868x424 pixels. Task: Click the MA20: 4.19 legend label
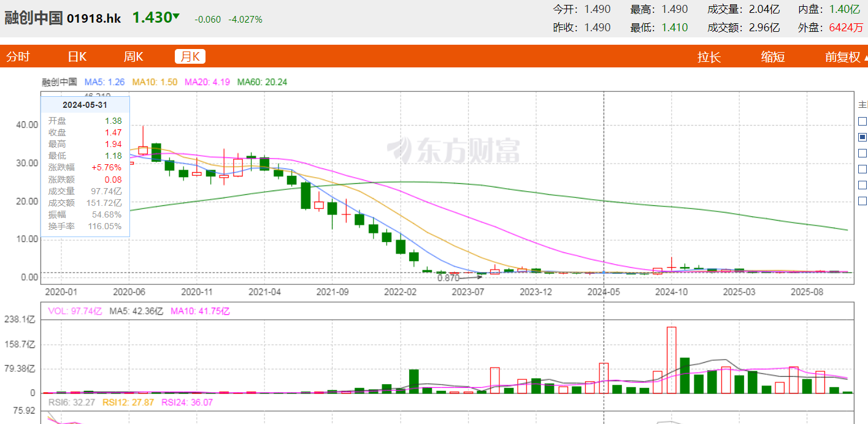coord(207,82)
